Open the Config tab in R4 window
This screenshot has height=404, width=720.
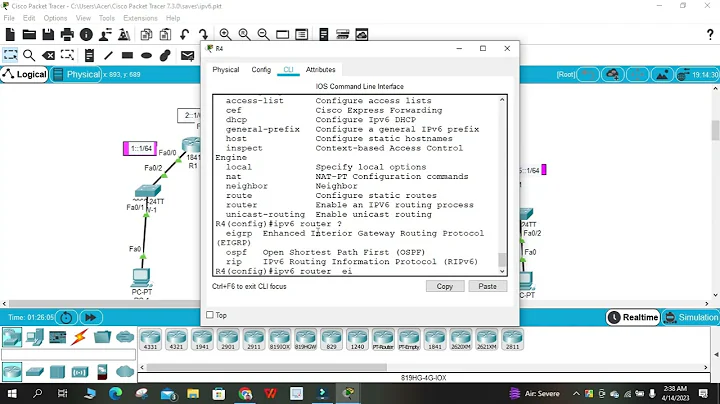261,70
